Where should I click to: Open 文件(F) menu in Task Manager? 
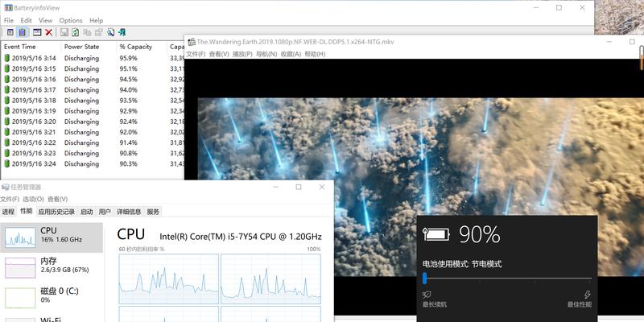tap(10, 199)
